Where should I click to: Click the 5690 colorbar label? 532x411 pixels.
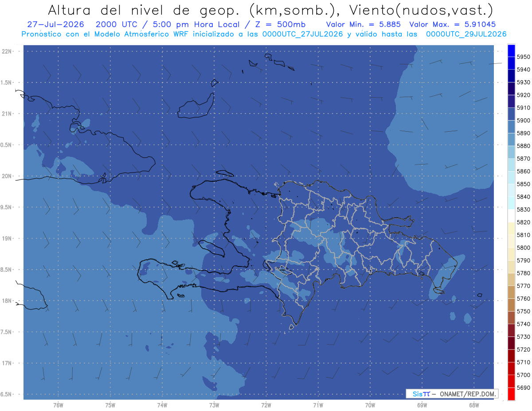pyautogui.click(x=523, y=388)
